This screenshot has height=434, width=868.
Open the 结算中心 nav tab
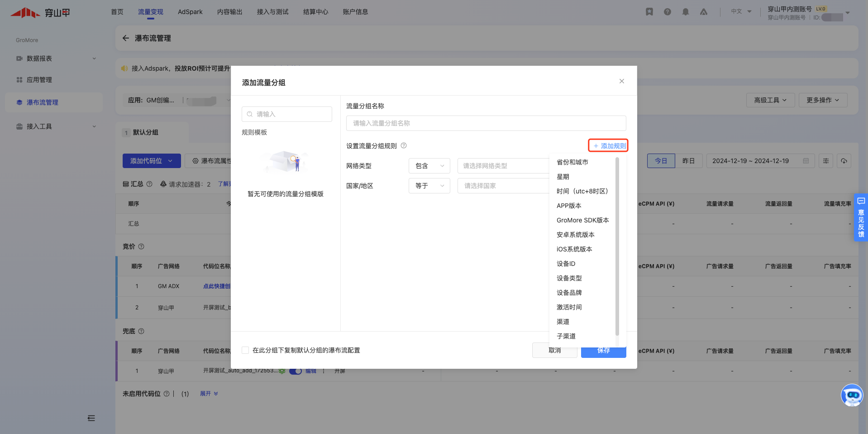(316, 12)
